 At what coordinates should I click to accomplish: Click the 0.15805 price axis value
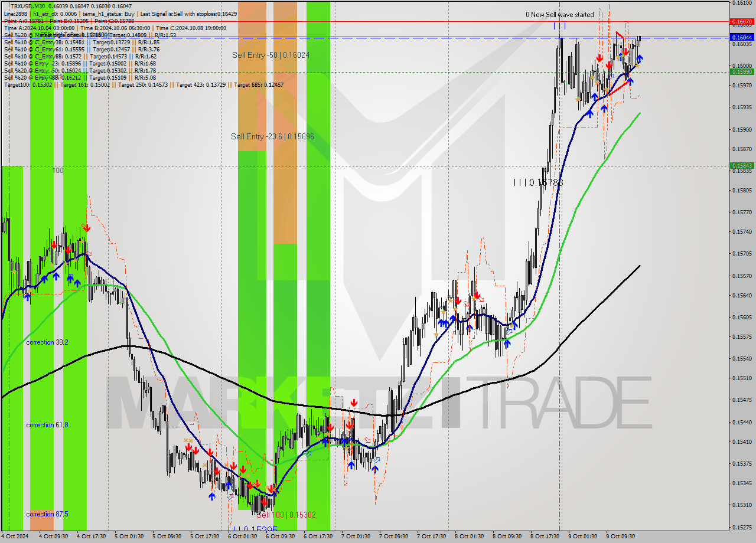742,191
